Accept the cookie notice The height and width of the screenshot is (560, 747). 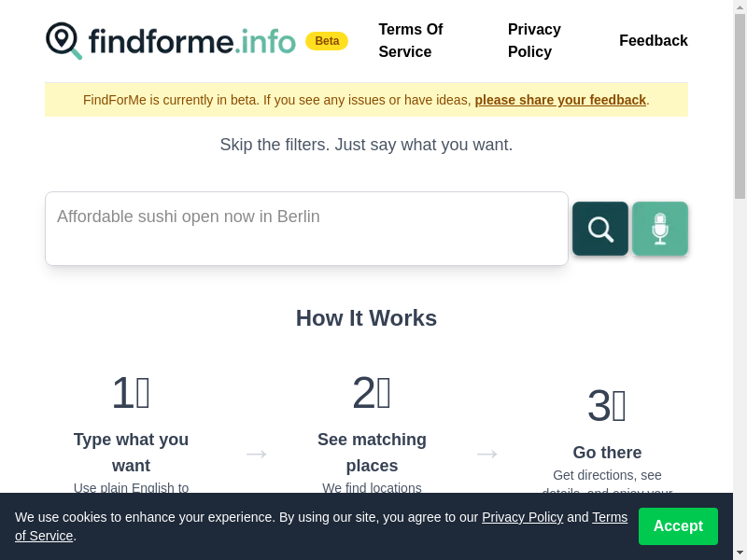point(678,526)
